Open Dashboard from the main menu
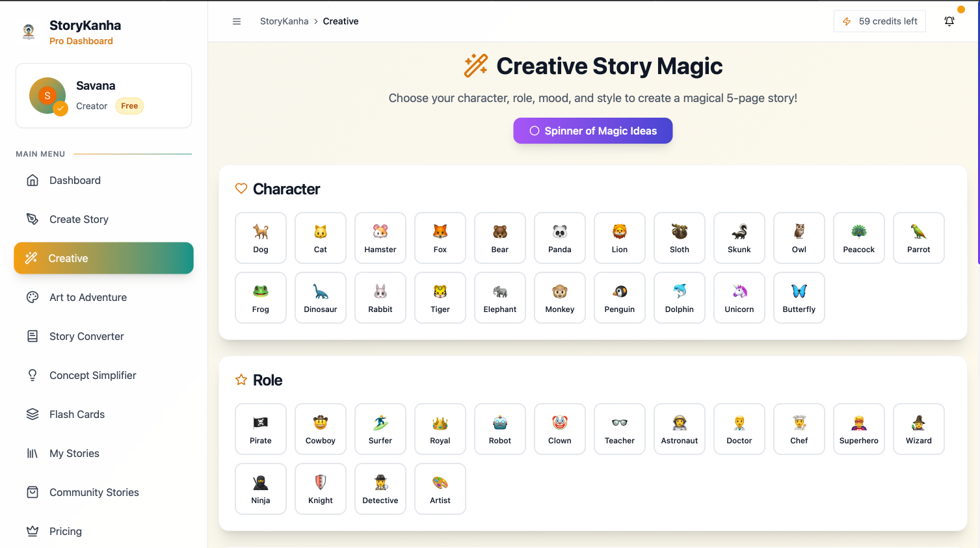Screen dimensions: 980x548 [x=75, y=181]
